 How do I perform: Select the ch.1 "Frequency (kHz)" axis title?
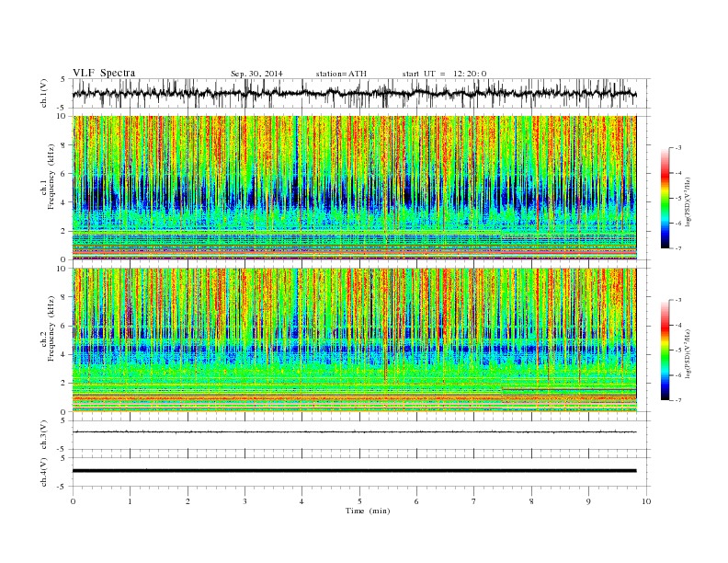tap(51, 177)
